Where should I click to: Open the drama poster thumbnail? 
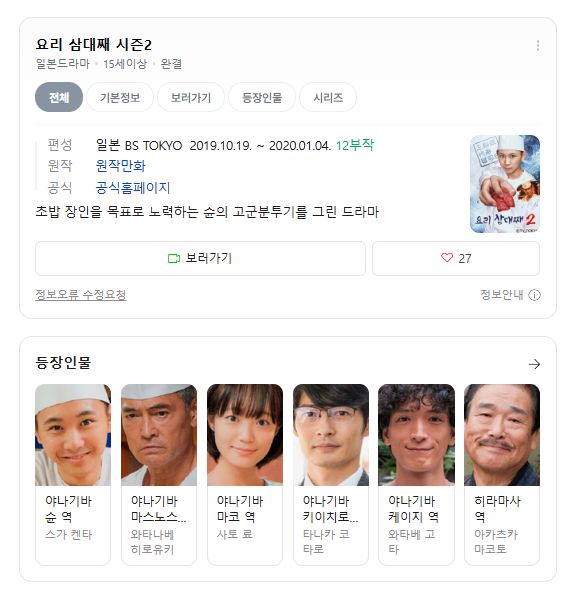[505, 184]
